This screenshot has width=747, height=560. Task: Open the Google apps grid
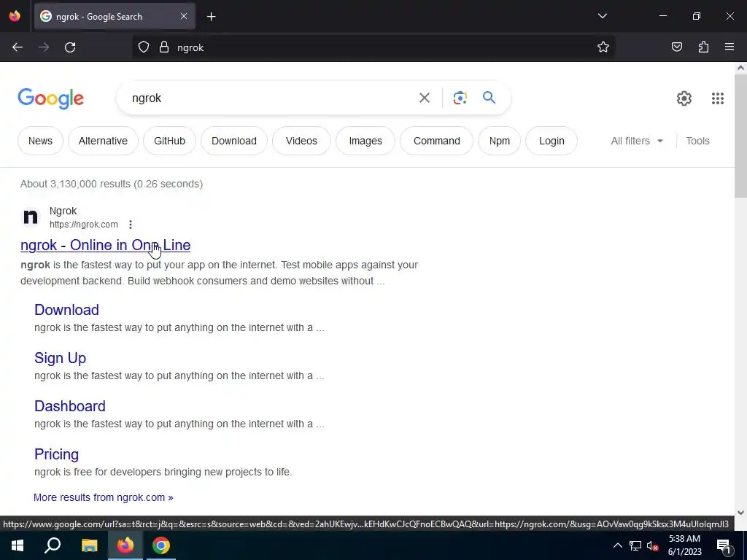pos(718,98)
